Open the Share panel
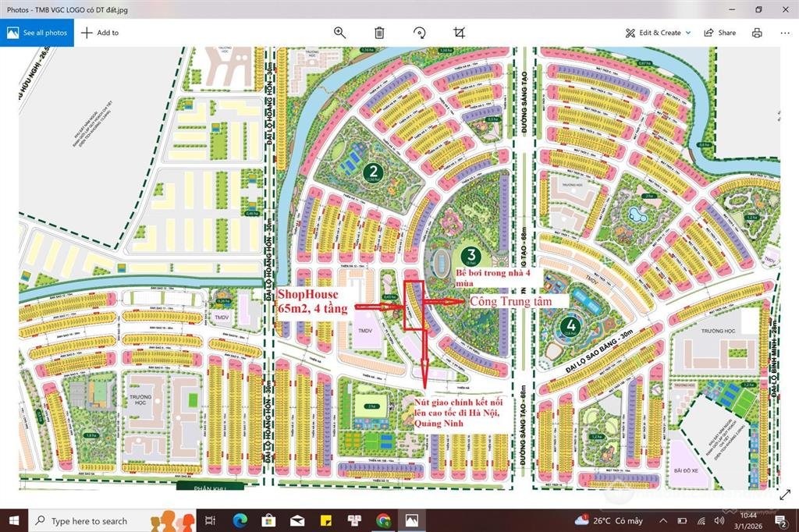This screenshot has width=799, height=532. tap(719, 33)
